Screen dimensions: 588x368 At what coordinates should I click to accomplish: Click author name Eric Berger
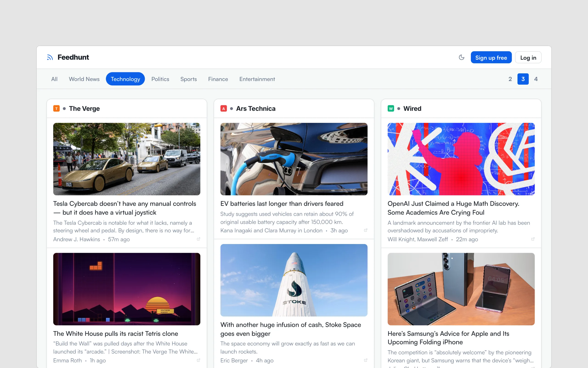pos(234,360)
